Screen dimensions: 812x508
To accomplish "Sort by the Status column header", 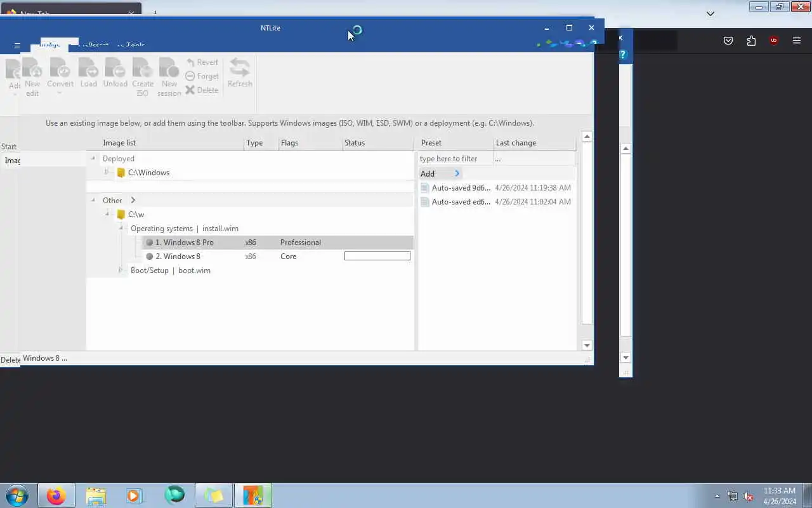I will pyautogui.click(x=378, y=143).
